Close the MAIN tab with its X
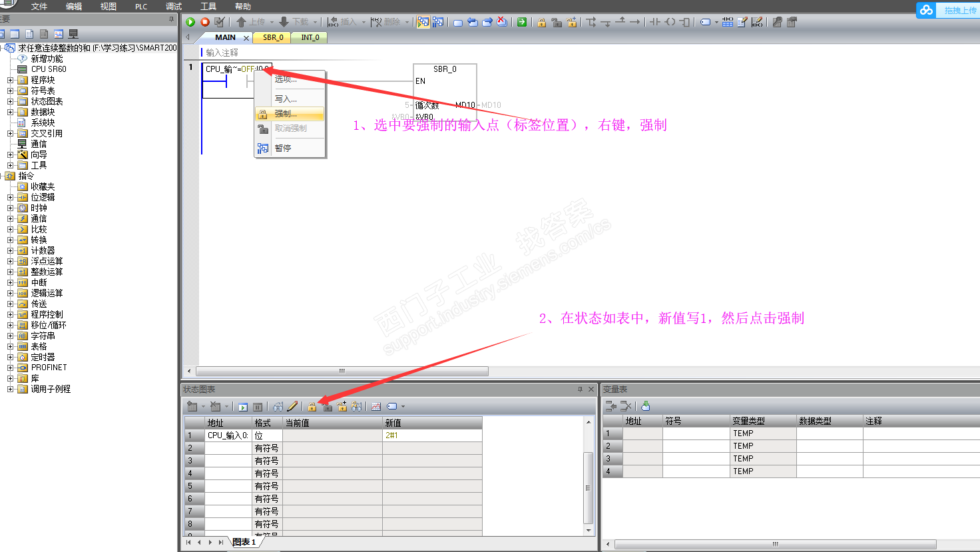The image size is (980, 552). point(246,38)
